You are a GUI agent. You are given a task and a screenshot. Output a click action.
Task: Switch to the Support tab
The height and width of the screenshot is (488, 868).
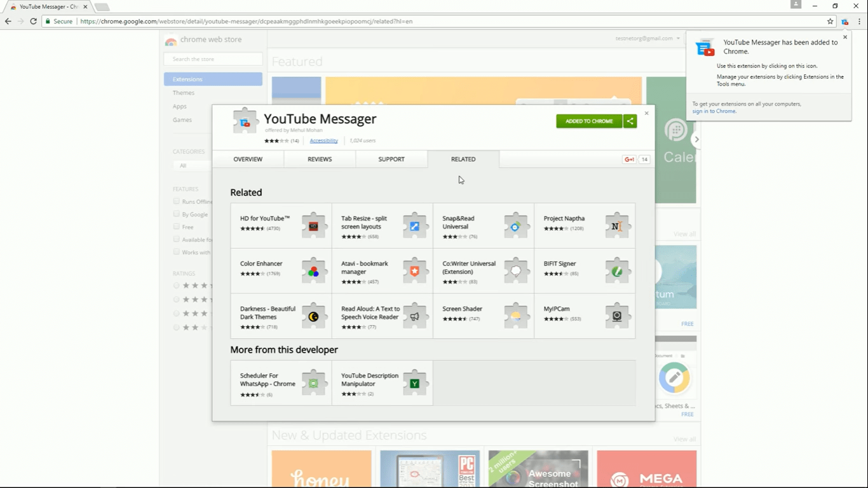click(x=391, y=159)
